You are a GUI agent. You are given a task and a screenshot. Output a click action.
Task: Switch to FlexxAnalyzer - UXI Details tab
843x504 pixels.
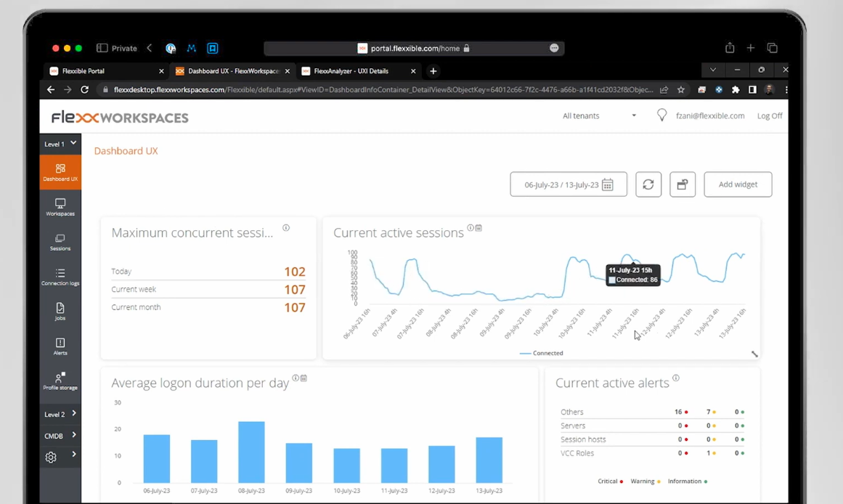(358, 71)
